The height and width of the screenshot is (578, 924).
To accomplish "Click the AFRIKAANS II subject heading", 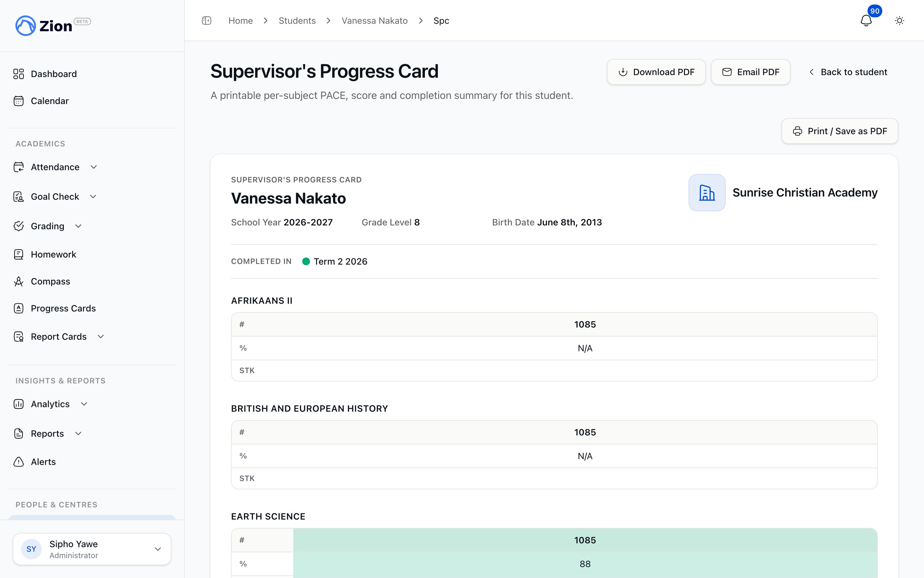I will pos(261,301).
